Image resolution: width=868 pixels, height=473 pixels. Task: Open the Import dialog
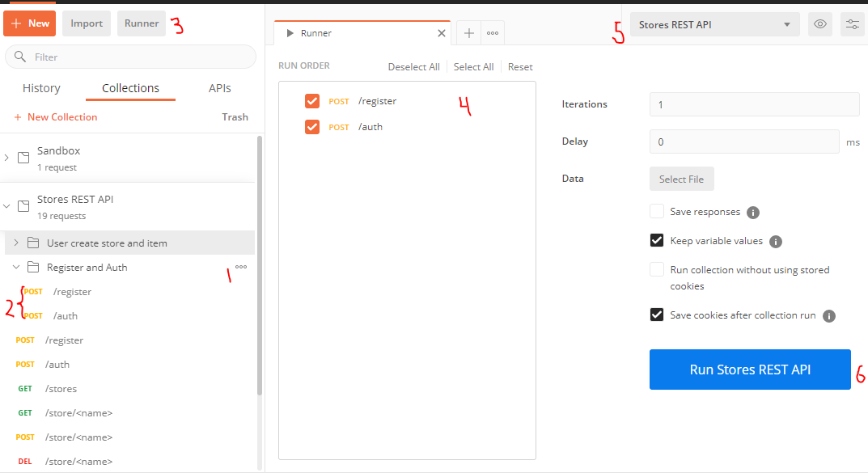pos(87,23)
